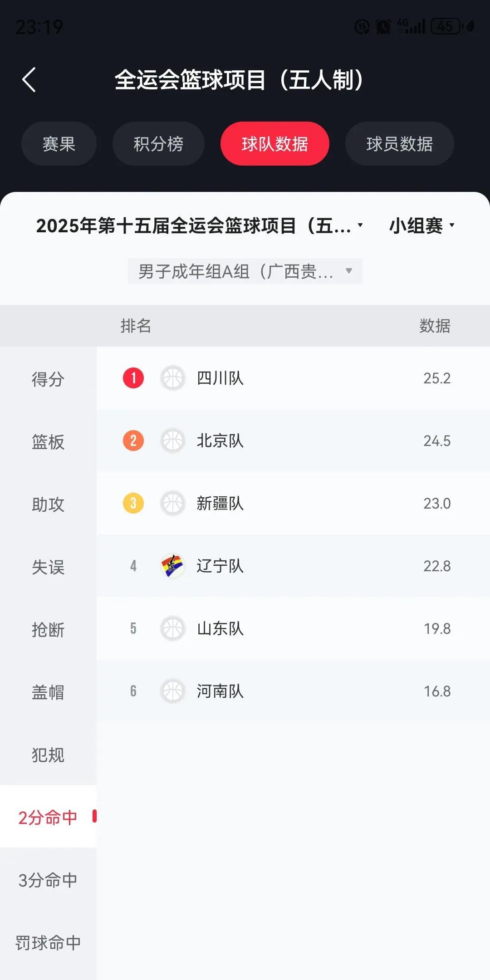Switch to the 赛果 tab
Screen dimensions: 490x980
59,144
